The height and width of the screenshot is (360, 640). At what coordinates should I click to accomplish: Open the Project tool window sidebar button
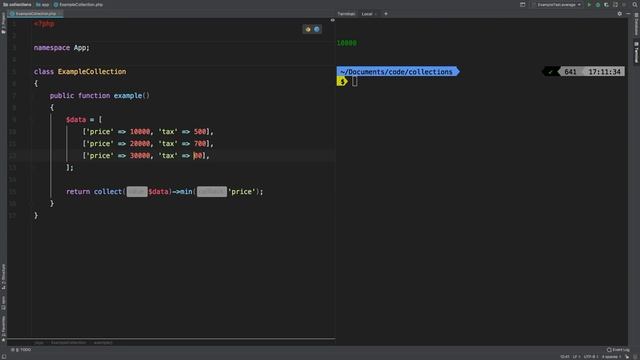click(3, 22)
